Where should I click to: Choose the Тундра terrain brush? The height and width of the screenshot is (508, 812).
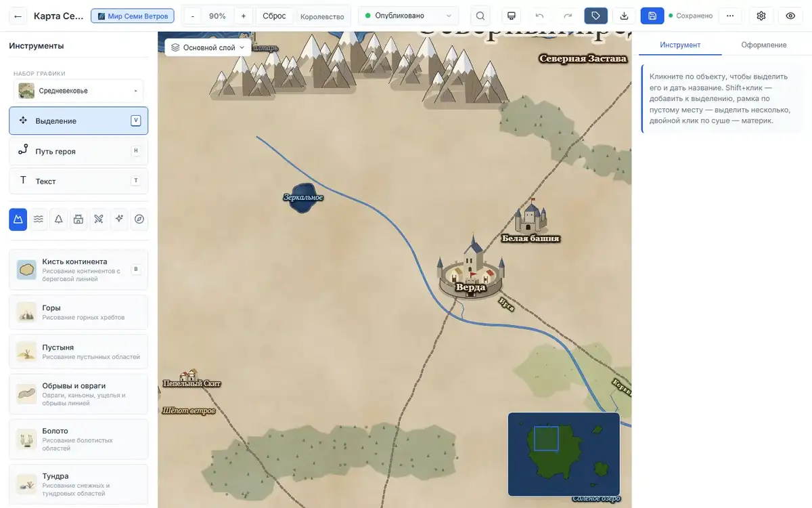(78, 484)
